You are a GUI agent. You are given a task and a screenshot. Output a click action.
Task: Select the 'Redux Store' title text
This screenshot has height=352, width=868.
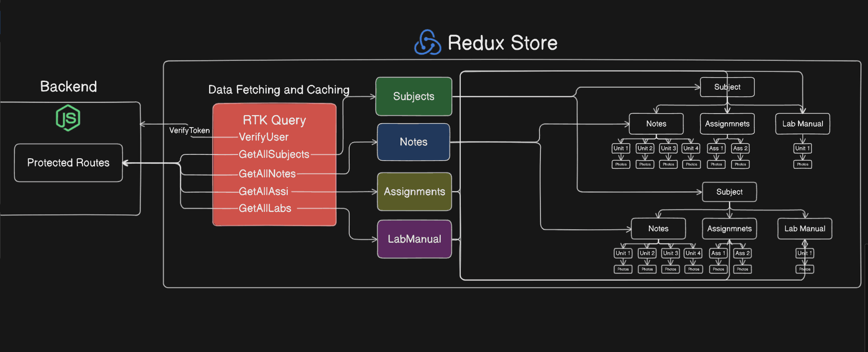tap(503, 43)
